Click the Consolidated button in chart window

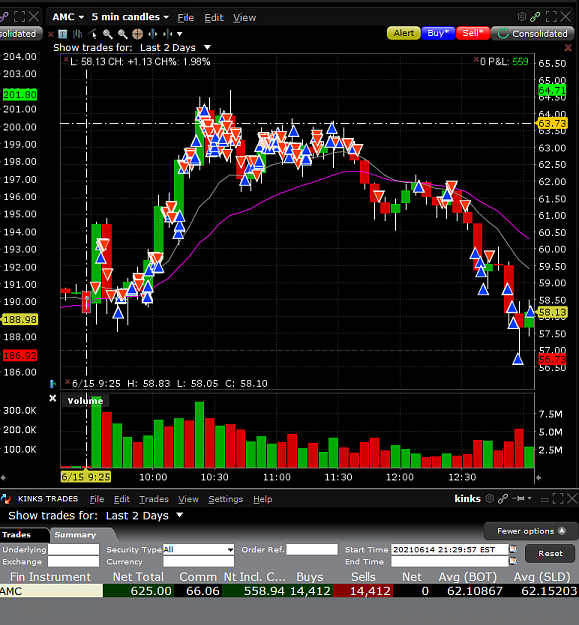(533, 33)
